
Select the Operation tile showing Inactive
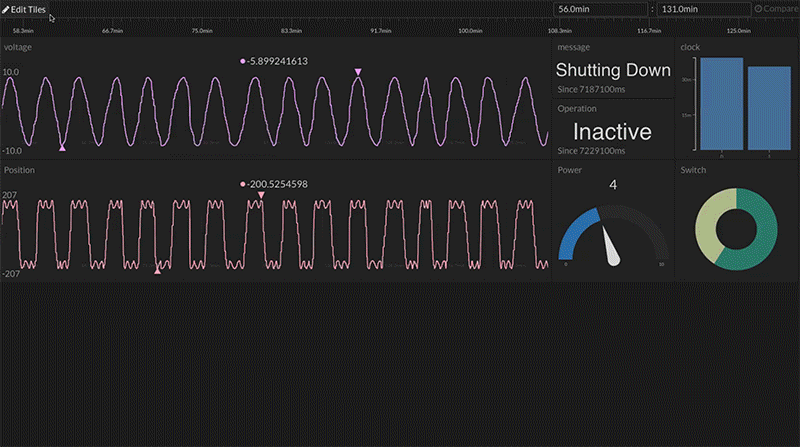click(x=612, y=131)
